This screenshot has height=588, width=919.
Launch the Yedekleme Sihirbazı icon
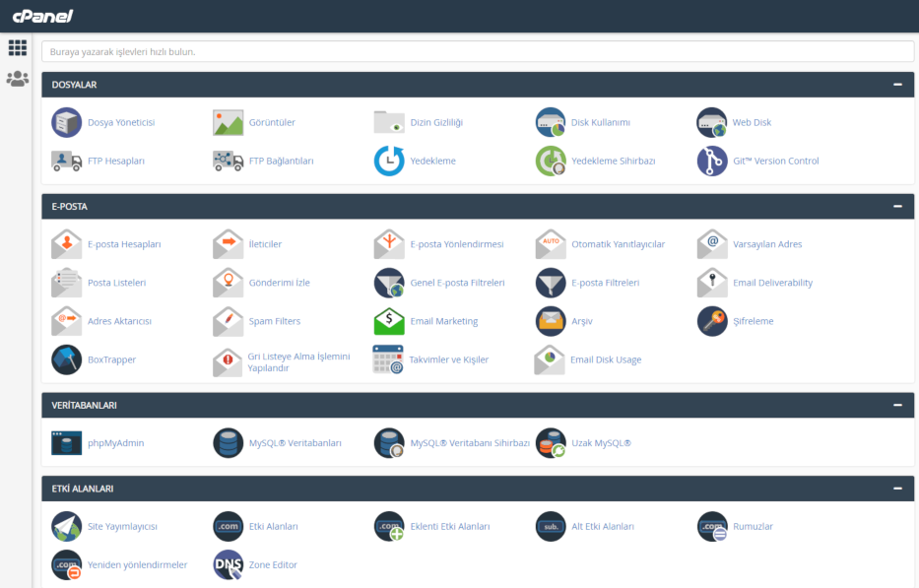(551, 161)
